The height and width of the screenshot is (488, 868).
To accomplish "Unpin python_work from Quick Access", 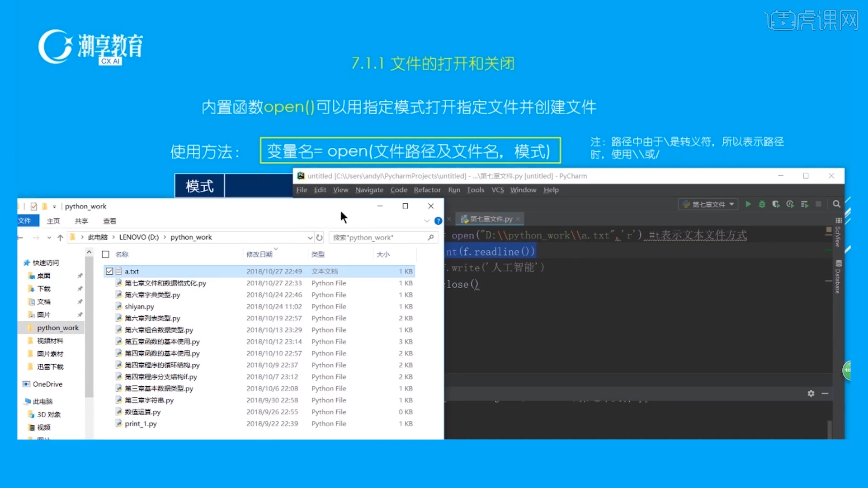I will (x=80, y=327).
